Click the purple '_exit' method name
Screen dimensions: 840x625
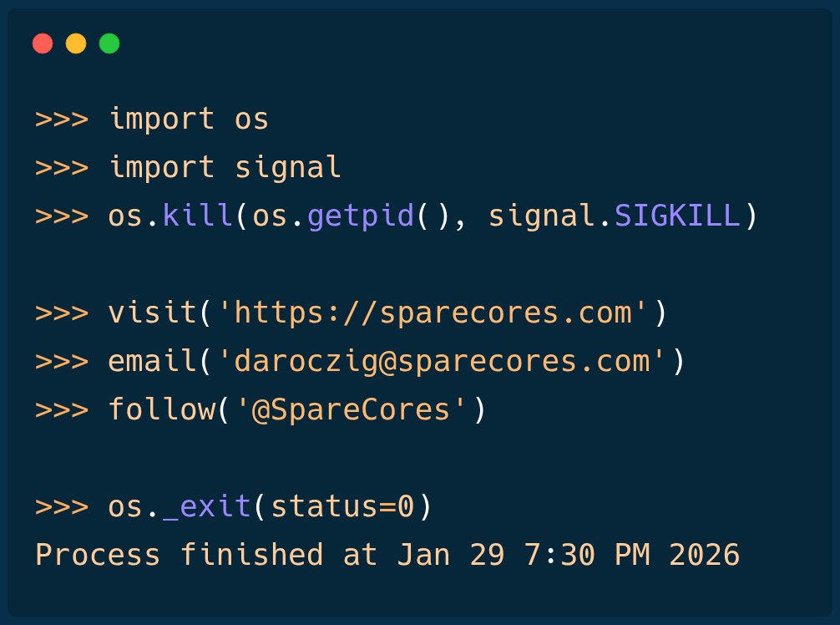coord(207,506)
